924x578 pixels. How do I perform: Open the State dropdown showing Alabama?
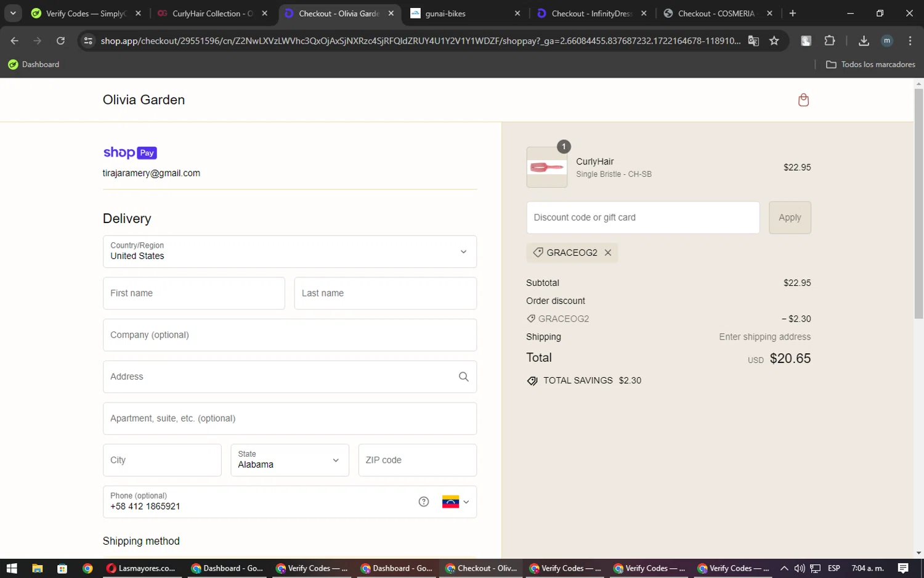290,460
